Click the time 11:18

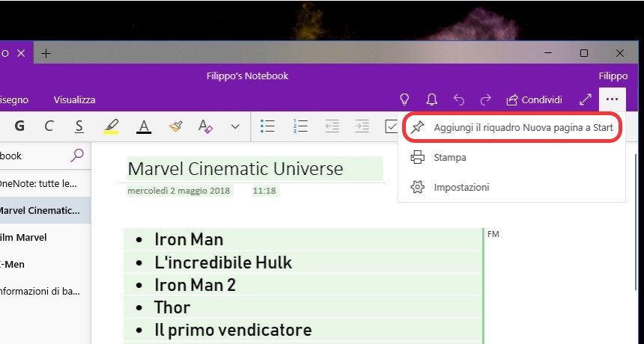[264, 191]
